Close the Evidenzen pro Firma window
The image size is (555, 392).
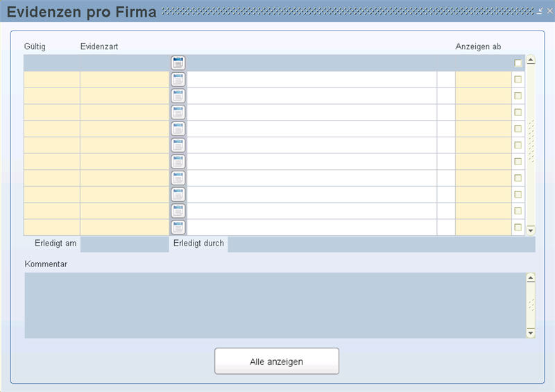tap(549, 11)
